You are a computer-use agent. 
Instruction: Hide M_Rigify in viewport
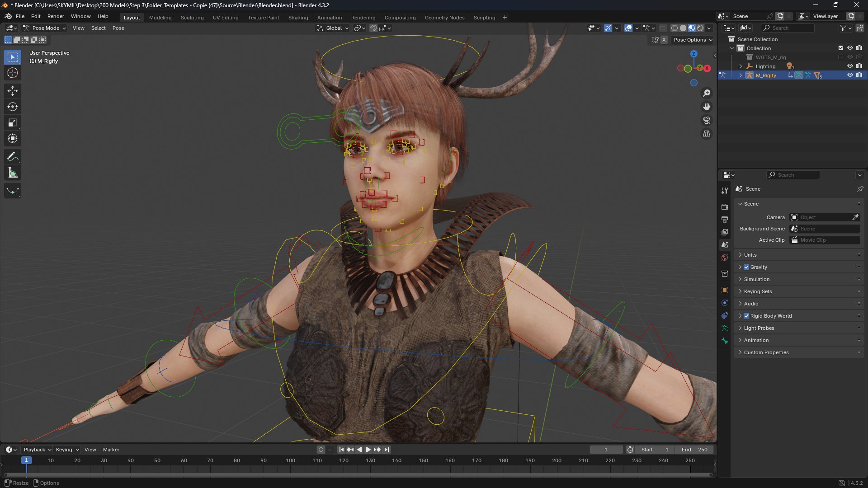[850, 75]
